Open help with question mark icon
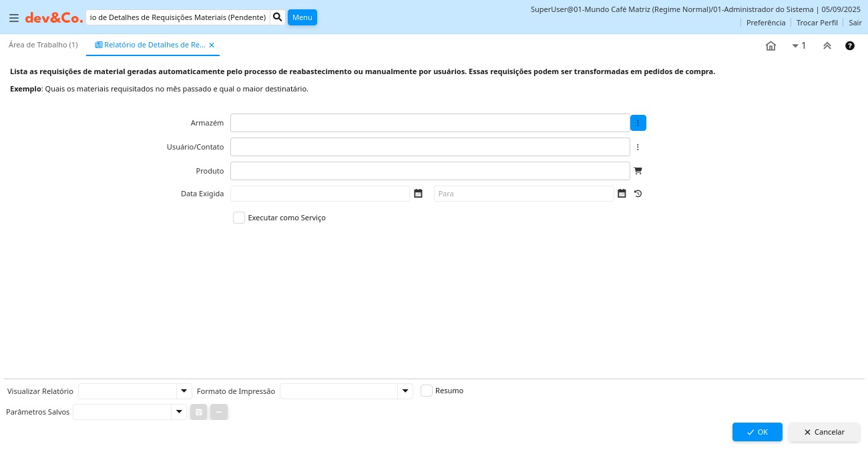This screenshot has width=868, height=450. point(850,45)
